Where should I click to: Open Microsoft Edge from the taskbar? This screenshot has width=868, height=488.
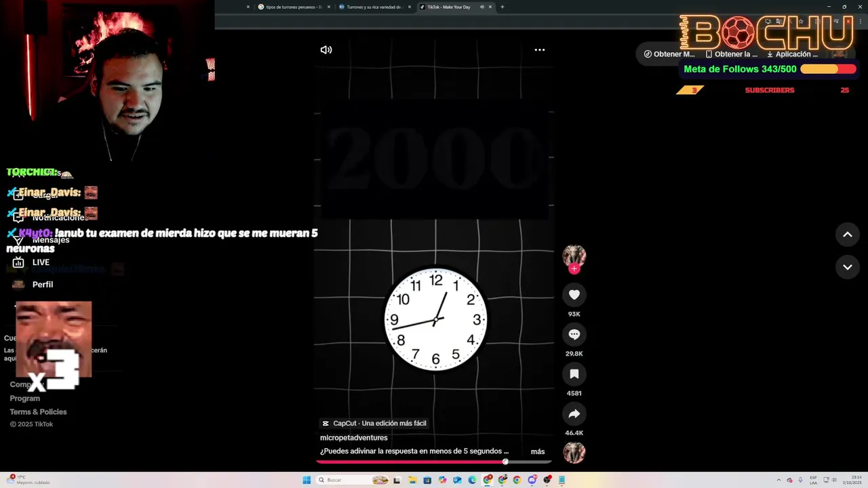pyautogui.click(x=472, y=480)
